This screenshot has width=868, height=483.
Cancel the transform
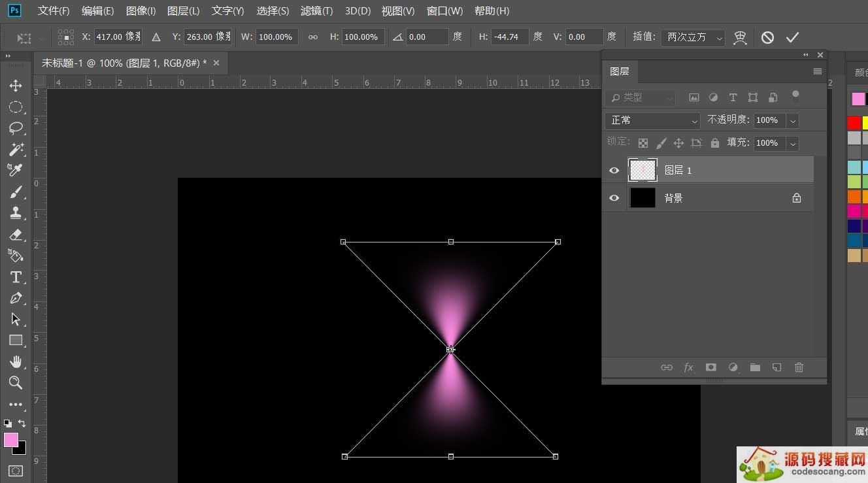point(767,37)
